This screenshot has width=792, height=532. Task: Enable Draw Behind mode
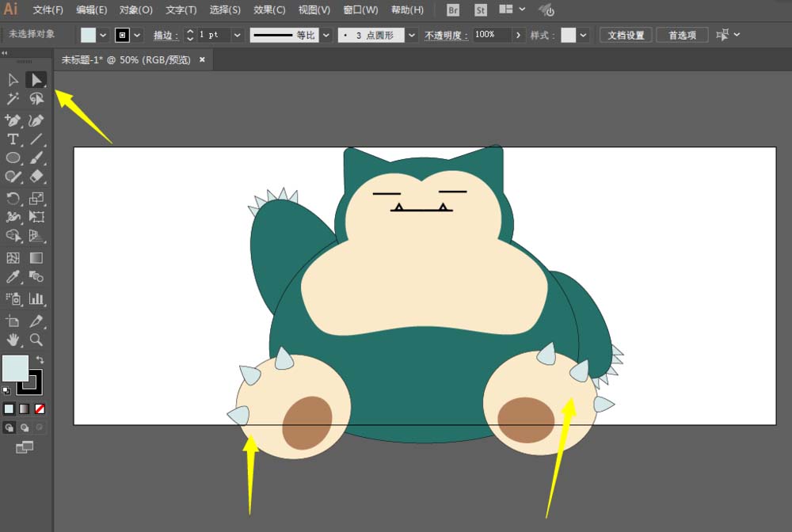[x=25, y=427]
